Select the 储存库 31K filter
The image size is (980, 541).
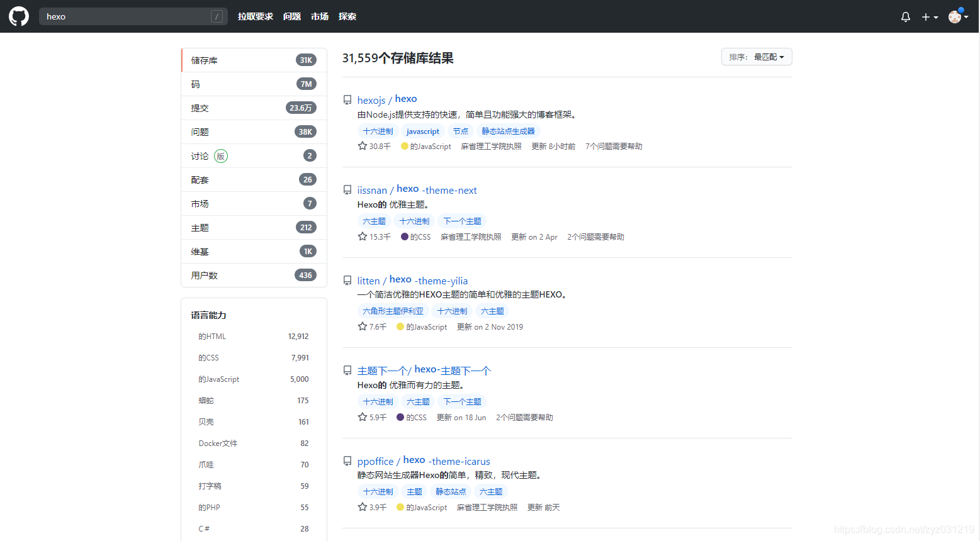tap(254, 60)
